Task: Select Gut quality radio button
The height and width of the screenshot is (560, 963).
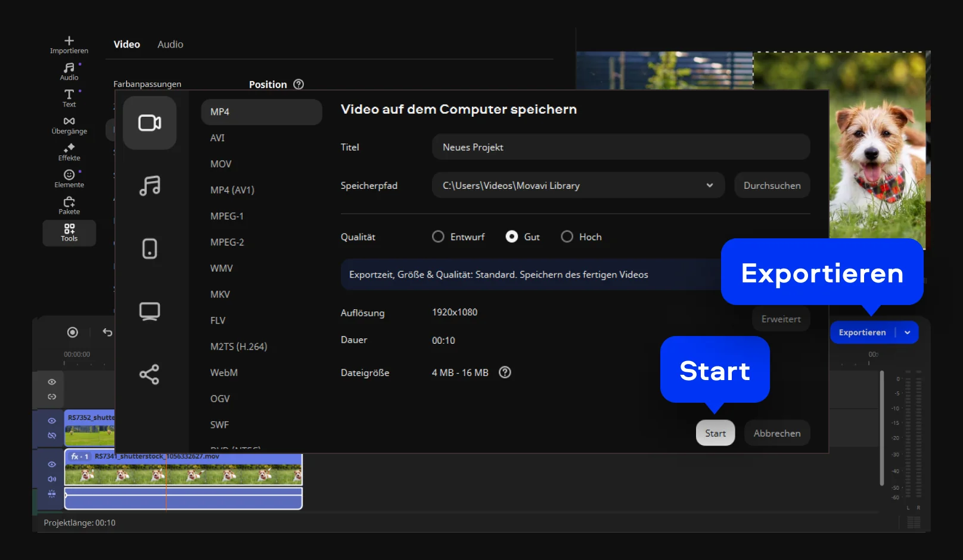Action: click(x=512, y=237)
